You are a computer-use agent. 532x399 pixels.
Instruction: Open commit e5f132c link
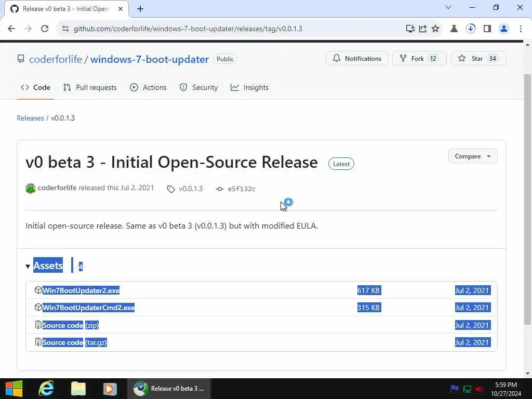(242, 189)
